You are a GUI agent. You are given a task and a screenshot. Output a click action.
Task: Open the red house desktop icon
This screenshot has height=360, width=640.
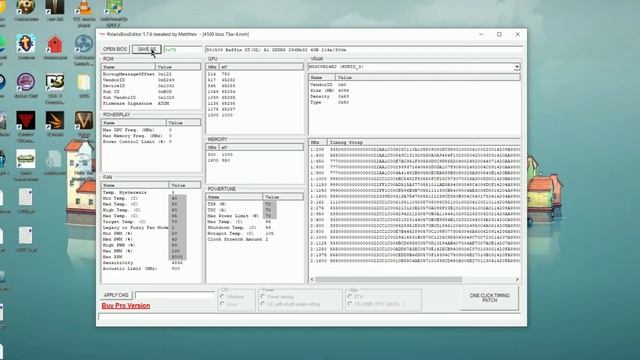tap(55, 44)
